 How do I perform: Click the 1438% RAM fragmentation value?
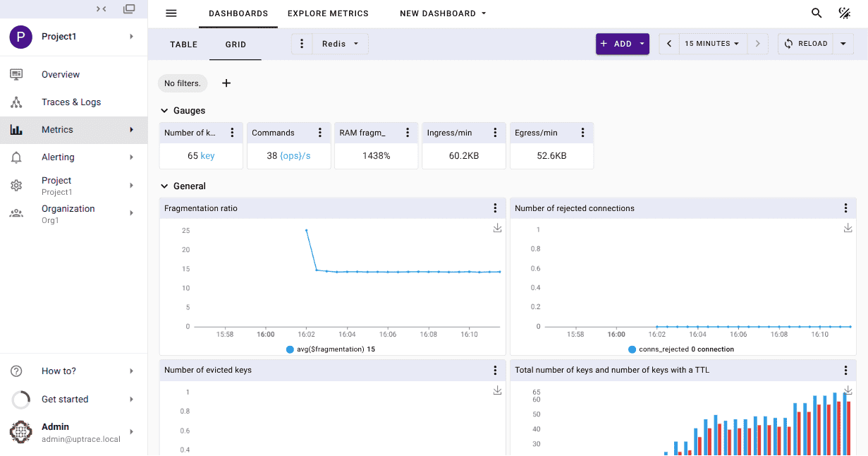point(377,156)
